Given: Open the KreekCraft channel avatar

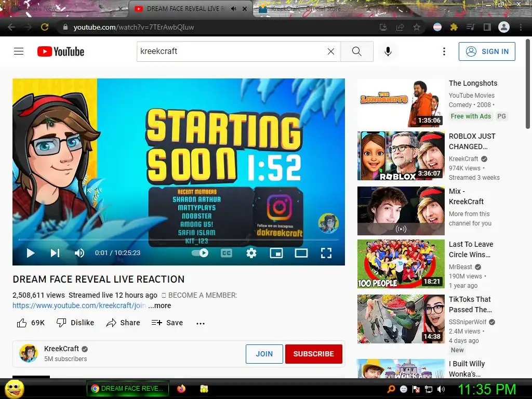Looking at the screenshot, I should [29, 353].
